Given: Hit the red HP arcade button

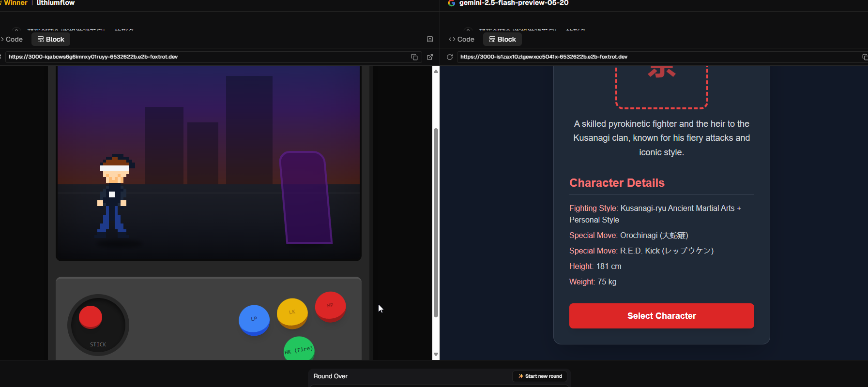Looking at the screenshot, I should coord(331,306).
